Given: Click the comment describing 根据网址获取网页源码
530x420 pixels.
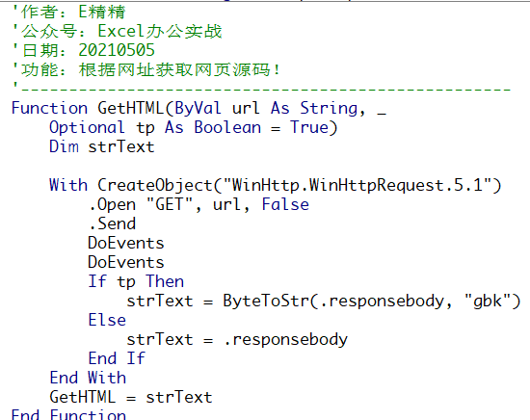Looking at the screenshot, I should click(x=146, y=69).
